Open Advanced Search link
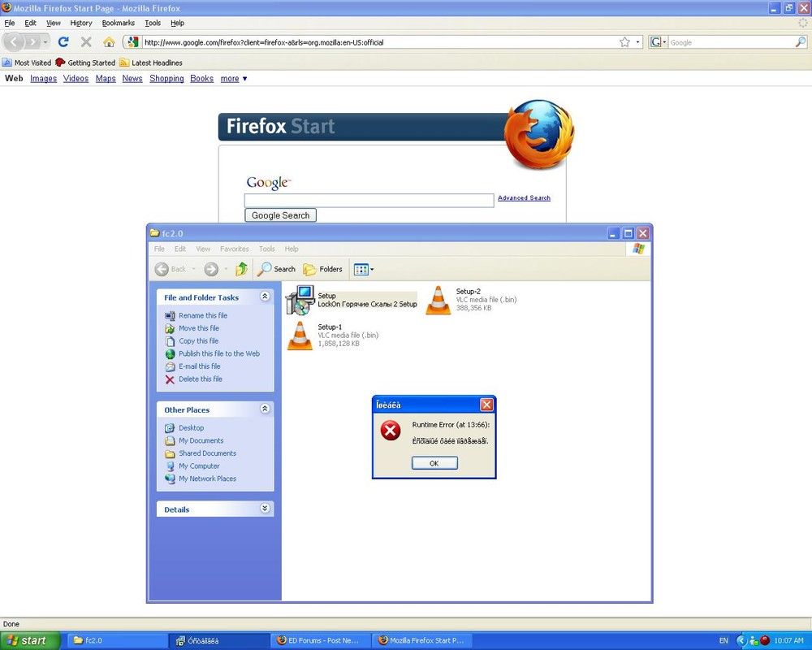This screenshot has width=812, height=650. point(524,198)
